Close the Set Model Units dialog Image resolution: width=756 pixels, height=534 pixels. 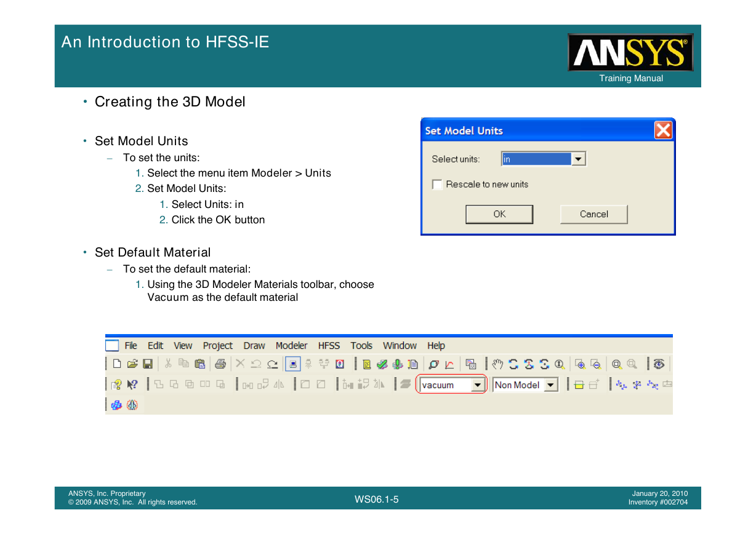pyautogui.click(x=663, y=130)
